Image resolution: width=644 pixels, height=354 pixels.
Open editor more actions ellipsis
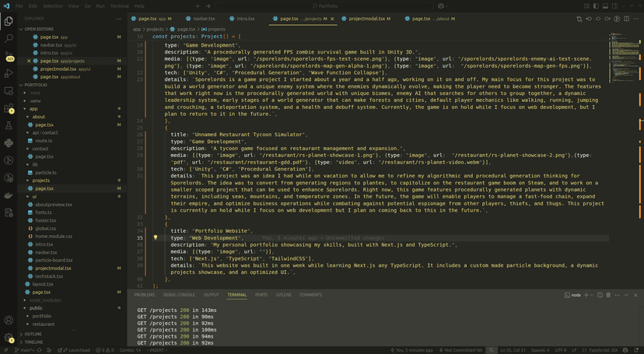pos(635,19)
